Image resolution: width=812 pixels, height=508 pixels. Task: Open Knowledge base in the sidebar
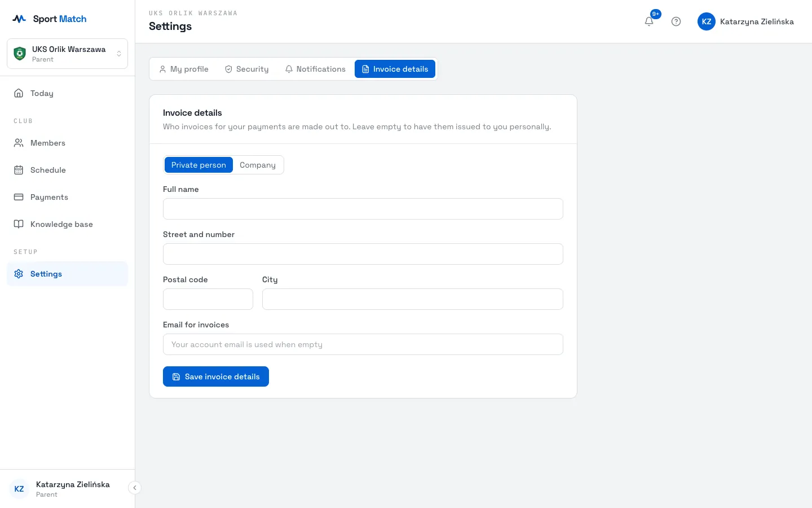click(x=67, y=224)
